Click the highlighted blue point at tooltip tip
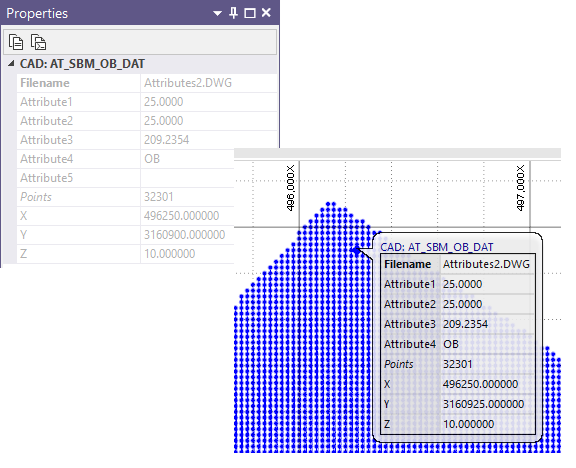The width and height of the screenshot is (576, 468). point(356,251)
